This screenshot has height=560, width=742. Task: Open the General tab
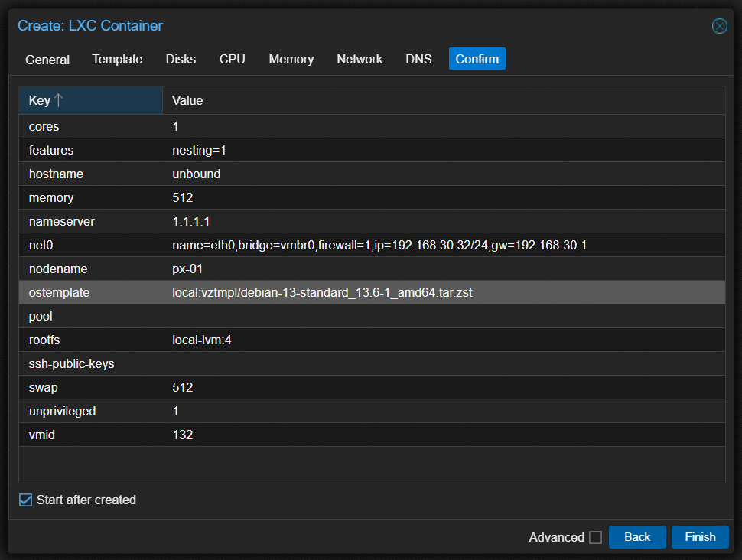click(x=47, y=60)
